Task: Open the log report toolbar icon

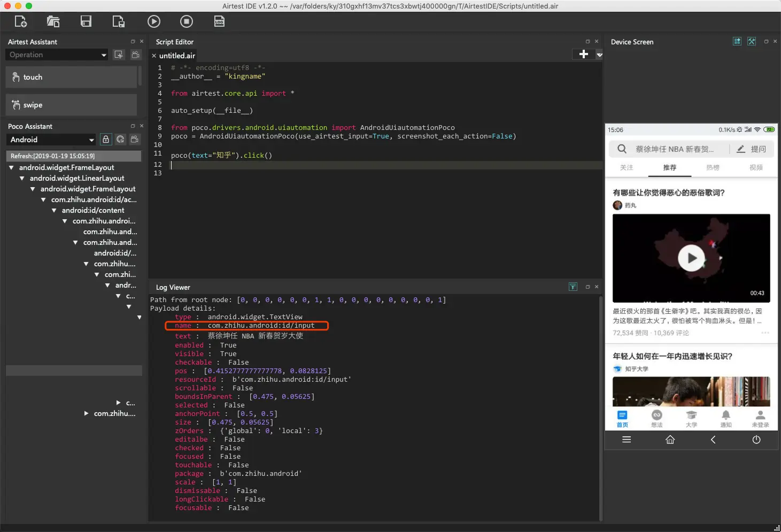Action: [219, 21]
